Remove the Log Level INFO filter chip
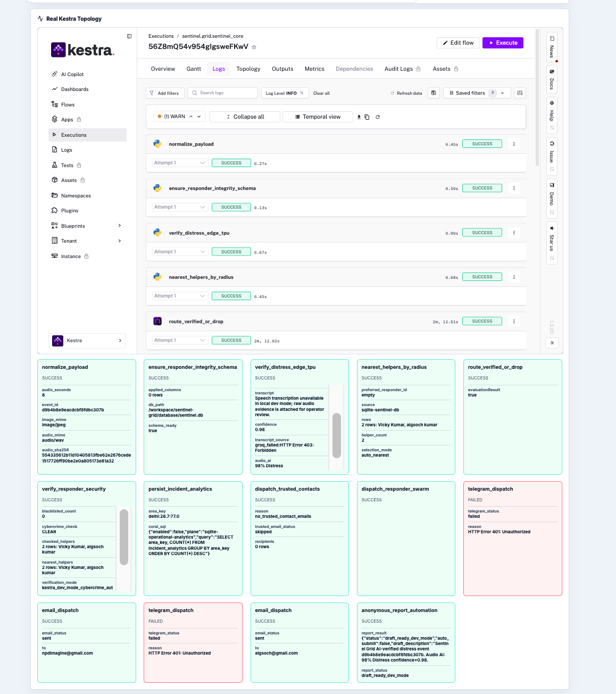Viewport: 616px width, 694px height. click(x=302, y=93)
